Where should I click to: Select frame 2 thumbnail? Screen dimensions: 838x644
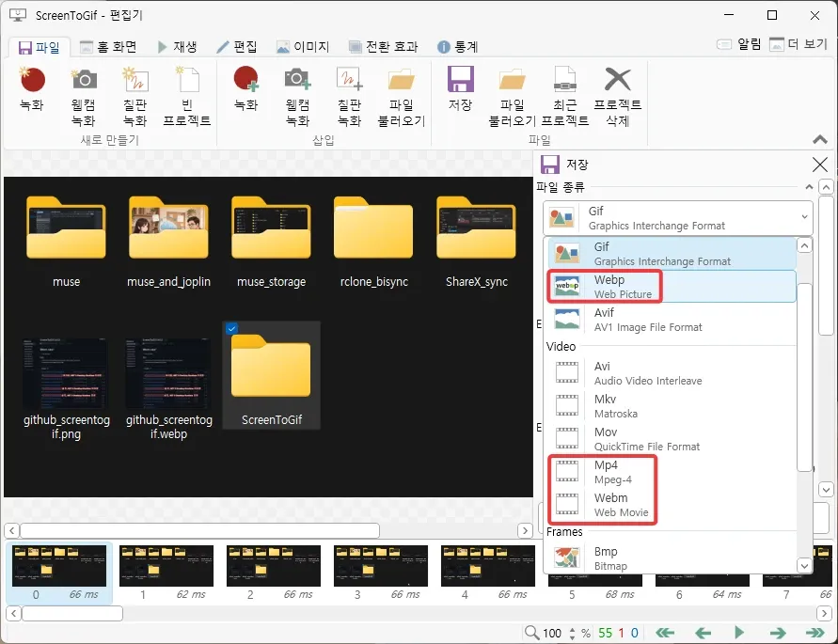pyautogui.click(x=274, y=573)
